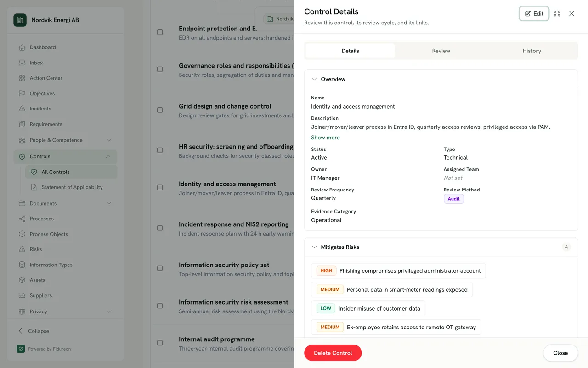Click the Edit button

[x=534, y=14]
